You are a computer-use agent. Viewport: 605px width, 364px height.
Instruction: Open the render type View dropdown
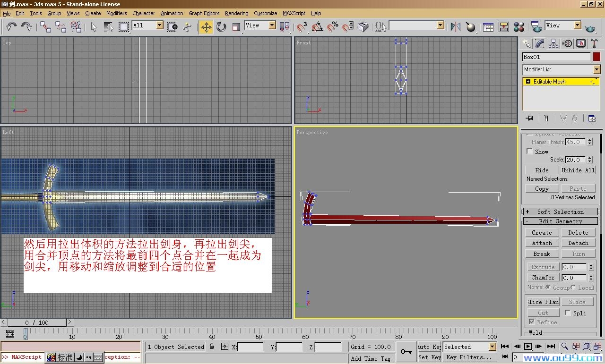point(563,25)
